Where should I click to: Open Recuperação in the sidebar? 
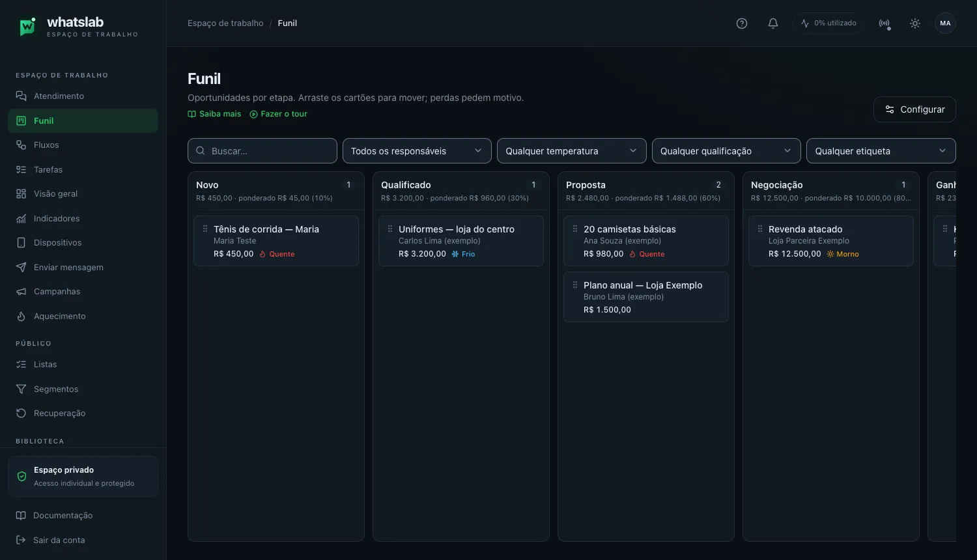coord(83,413)
